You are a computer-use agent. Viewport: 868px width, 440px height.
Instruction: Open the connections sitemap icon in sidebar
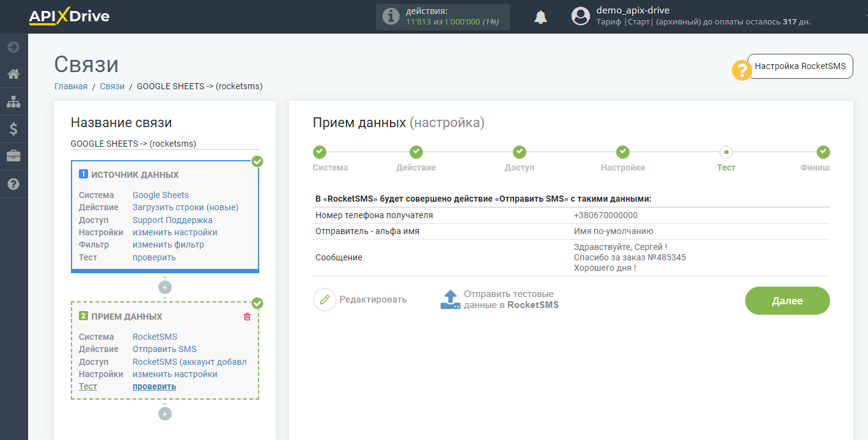point(13,102)
